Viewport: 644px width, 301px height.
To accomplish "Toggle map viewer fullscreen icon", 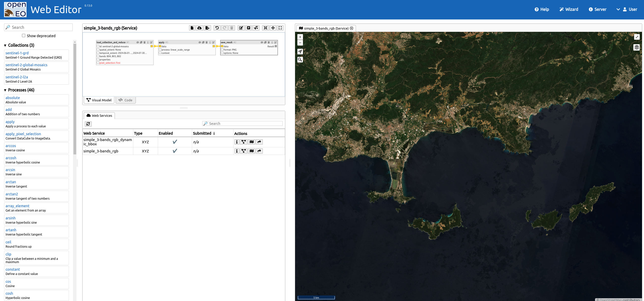I will click(x=637, y=37).
